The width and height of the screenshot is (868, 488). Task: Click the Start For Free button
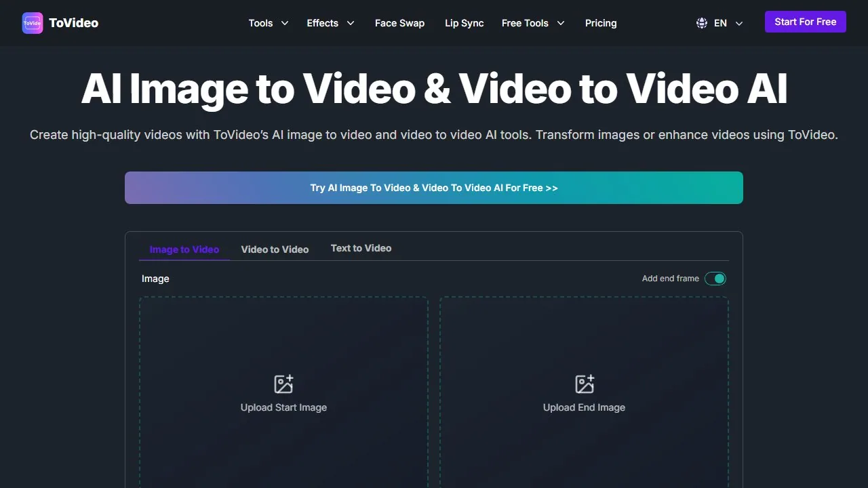pyautogui.click(x=806, y=22)
